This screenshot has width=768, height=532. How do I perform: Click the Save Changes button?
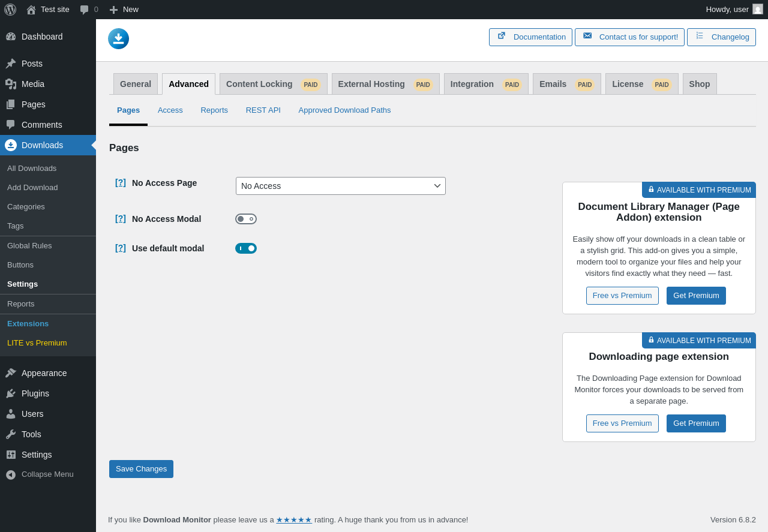point(141,469)
